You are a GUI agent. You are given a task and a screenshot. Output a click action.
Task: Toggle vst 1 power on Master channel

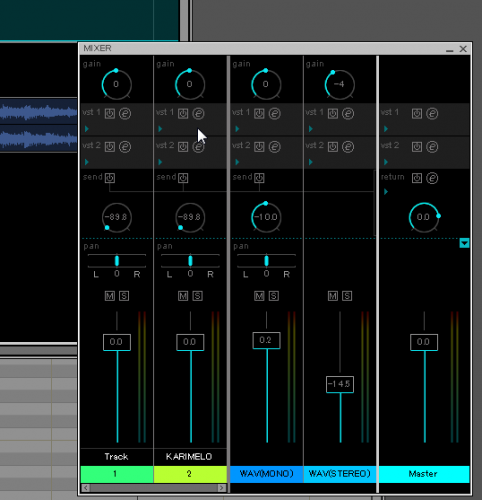[x=417, y=114]
